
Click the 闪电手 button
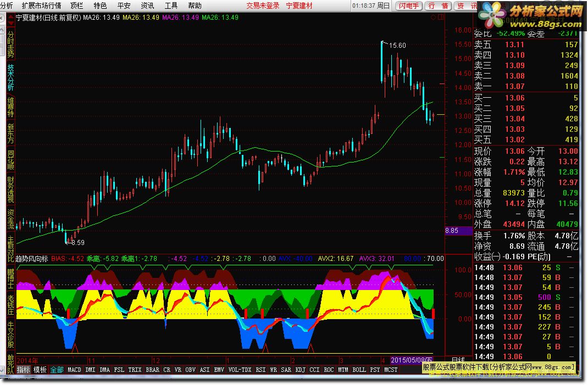point(409,5)
